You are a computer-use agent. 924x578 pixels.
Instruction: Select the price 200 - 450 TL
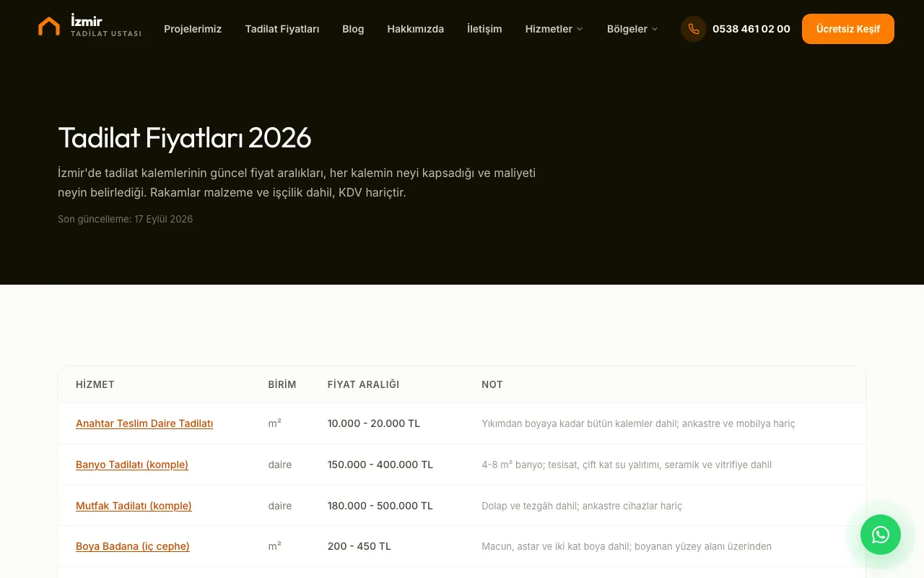click(359, 546)
